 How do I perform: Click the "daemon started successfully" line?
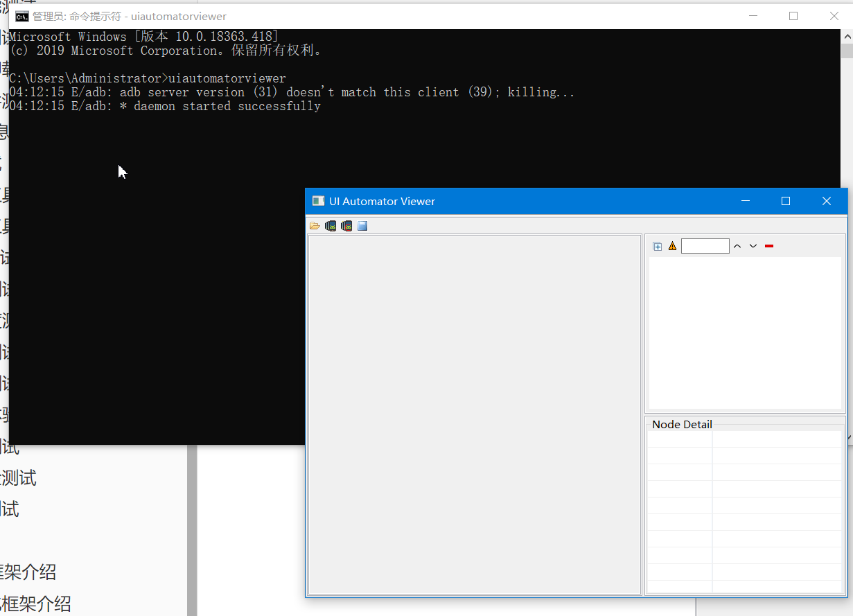pos(165,106)
